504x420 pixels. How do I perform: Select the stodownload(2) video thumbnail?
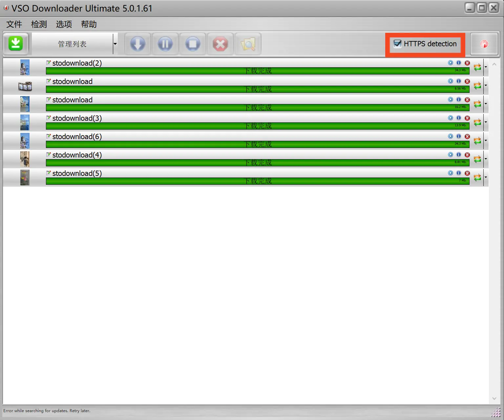[x=25, y=67]
